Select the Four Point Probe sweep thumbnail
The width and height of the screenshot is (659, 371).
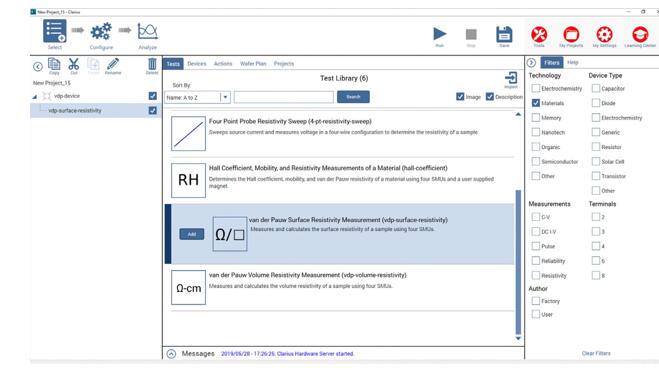tap(188, 134)
